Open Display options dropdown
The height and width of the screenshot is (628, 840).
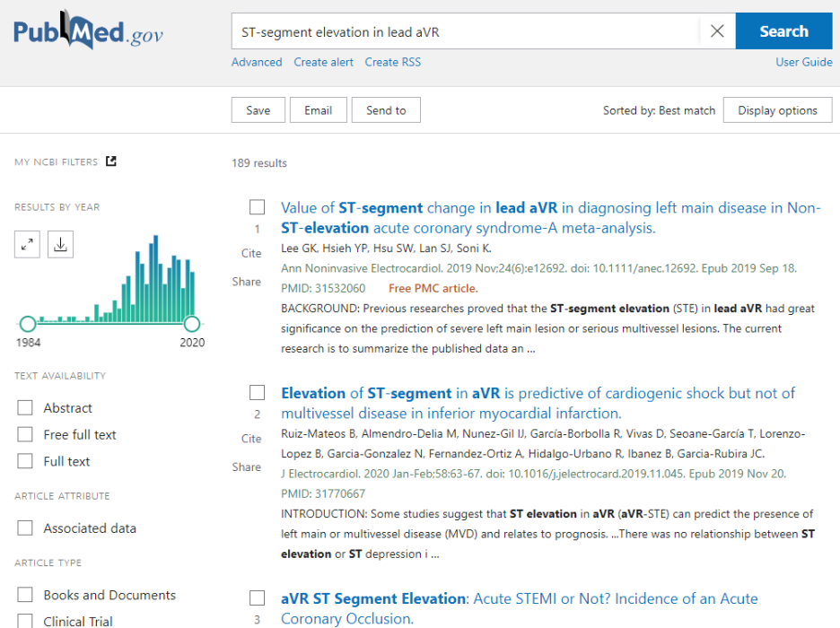(777, 110)
